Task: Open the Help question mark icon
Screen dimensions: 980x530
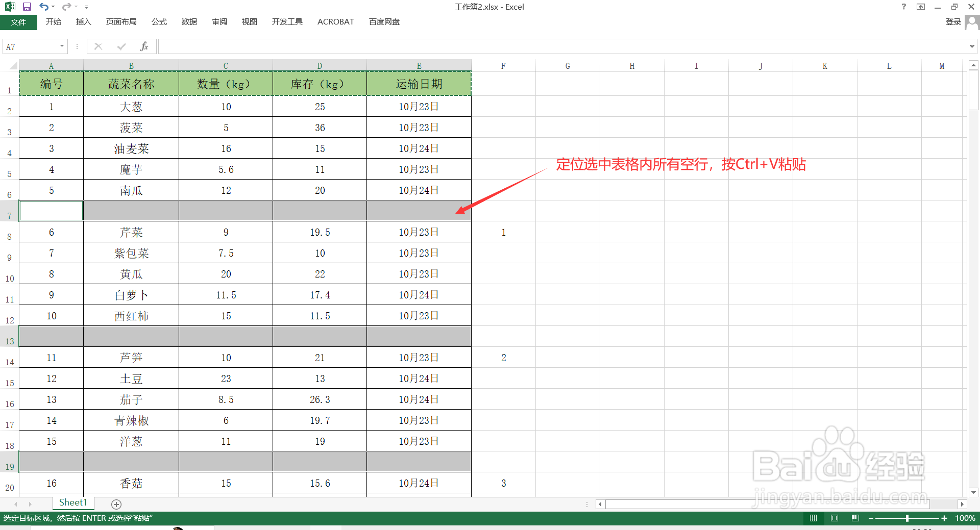Action: (x=903, y=7)
